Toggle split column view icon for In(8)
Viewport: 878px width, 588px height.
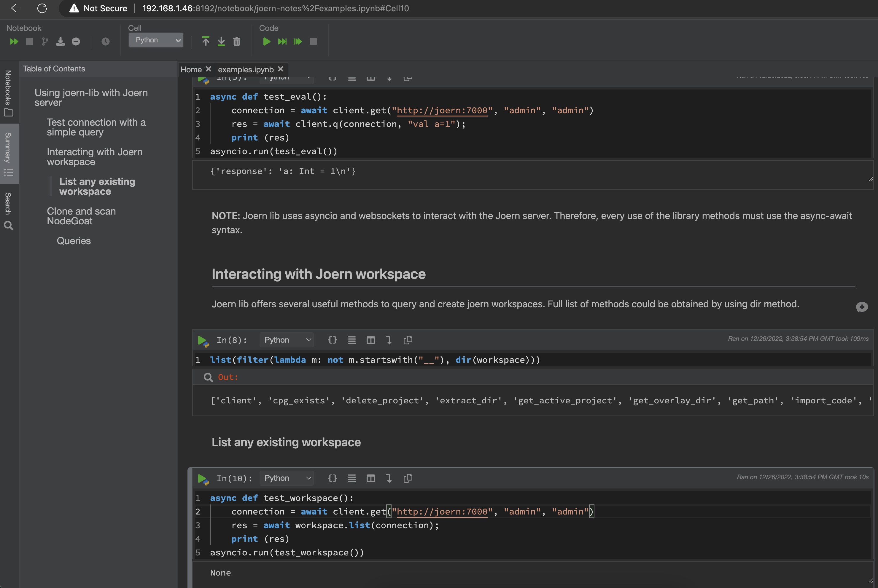click(x=371, y=340)
